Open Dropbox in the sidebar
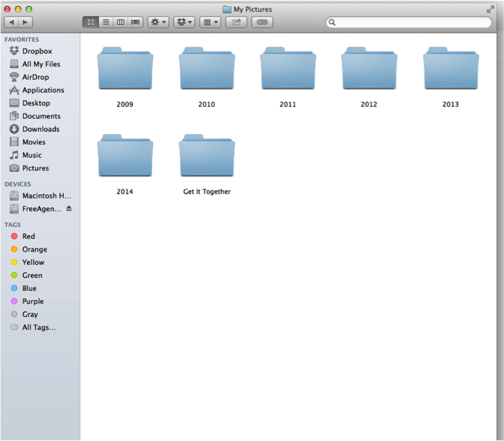The width and height of the screenshot is (504, 441). (x=40, y=51)
